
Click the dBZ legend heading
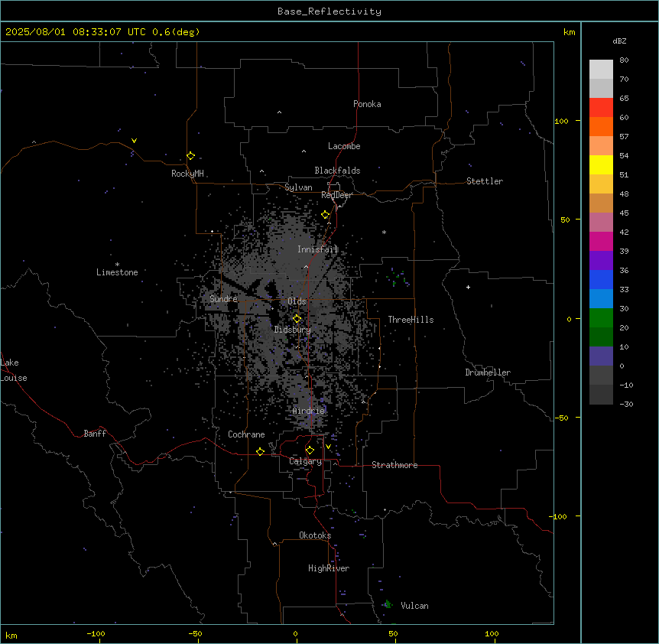(619, 41)
